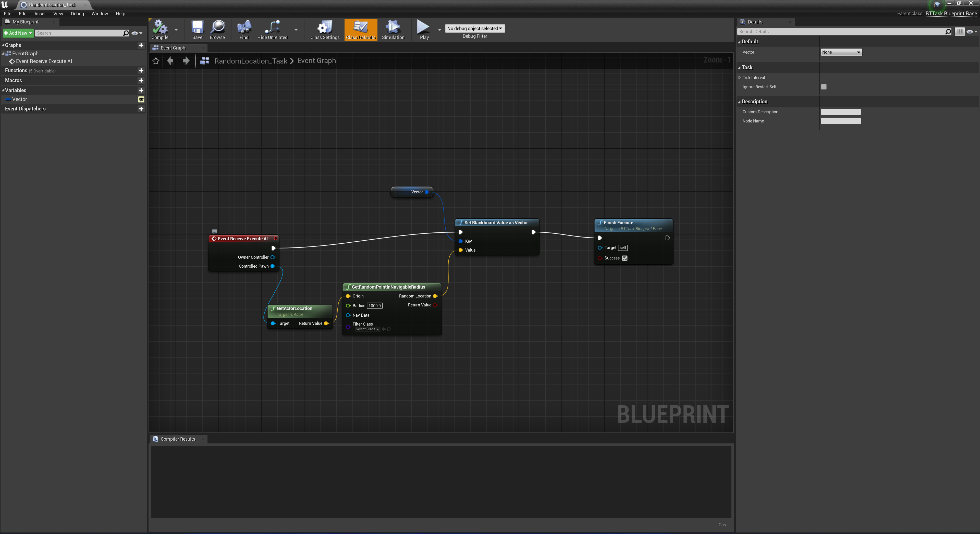Image resolution: width=980 pixels, height=534 pixels.
Task: Open property matrix grid icon in Details
Action: [960, 32]
